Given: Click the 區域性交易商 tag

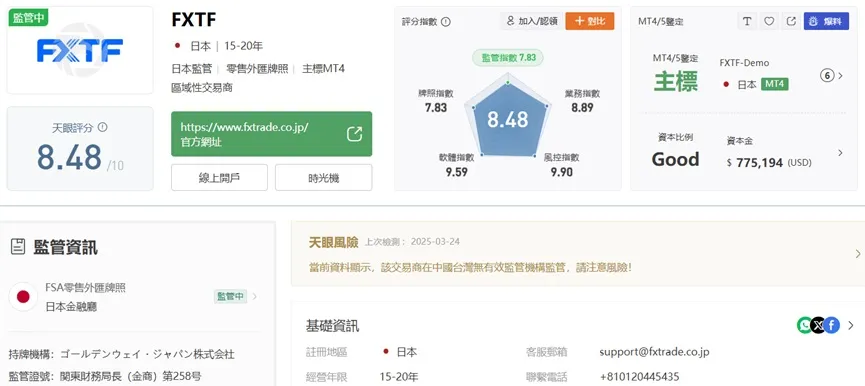Looking at the screenshot, I should (201, 88).
